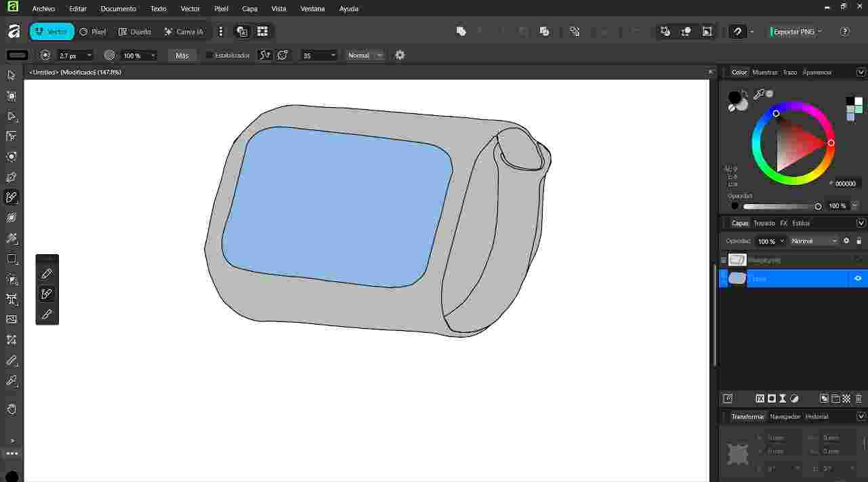
Task: Choose the pencil option in tool flyout
Action: [47, 274]
